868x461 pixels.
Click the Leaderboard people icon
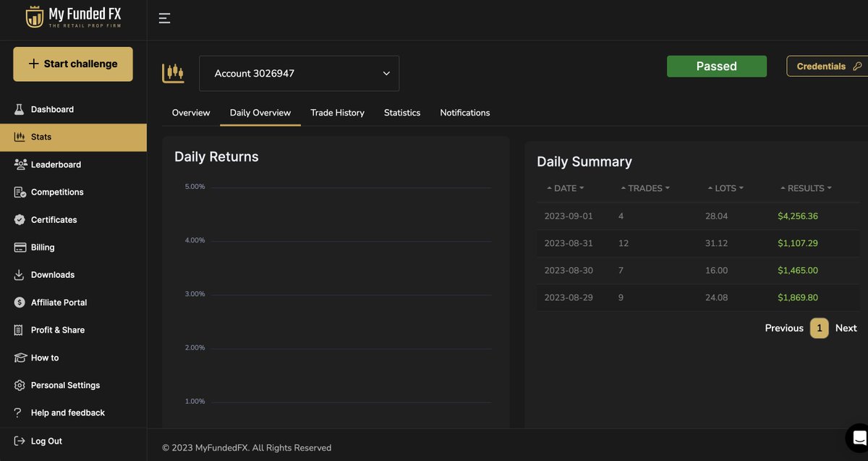click(x=20, y=164)
